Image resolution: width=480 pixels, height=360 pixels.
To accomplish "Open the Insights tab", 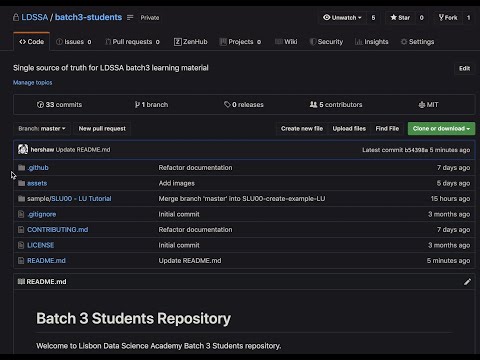I will coord(372,42).
